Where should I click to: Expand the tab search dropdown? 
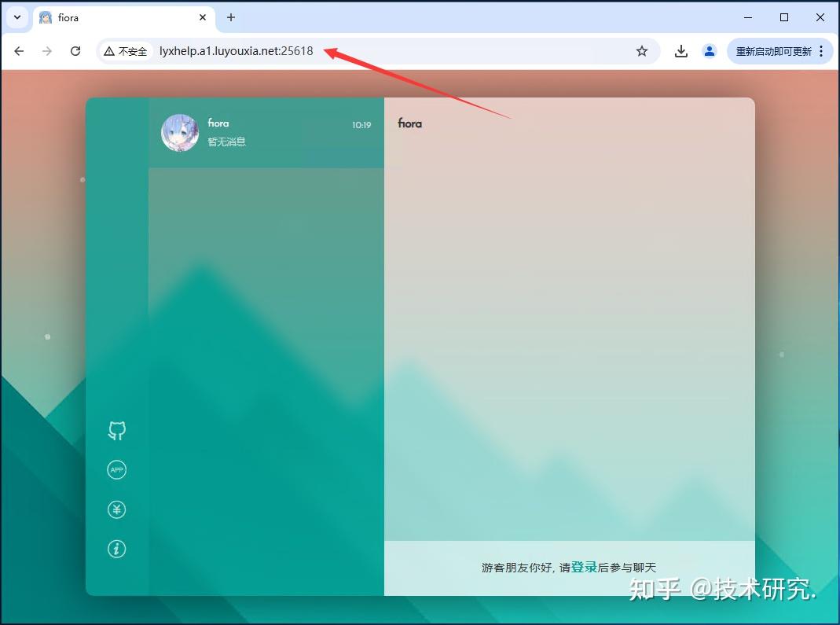(17, 17)
